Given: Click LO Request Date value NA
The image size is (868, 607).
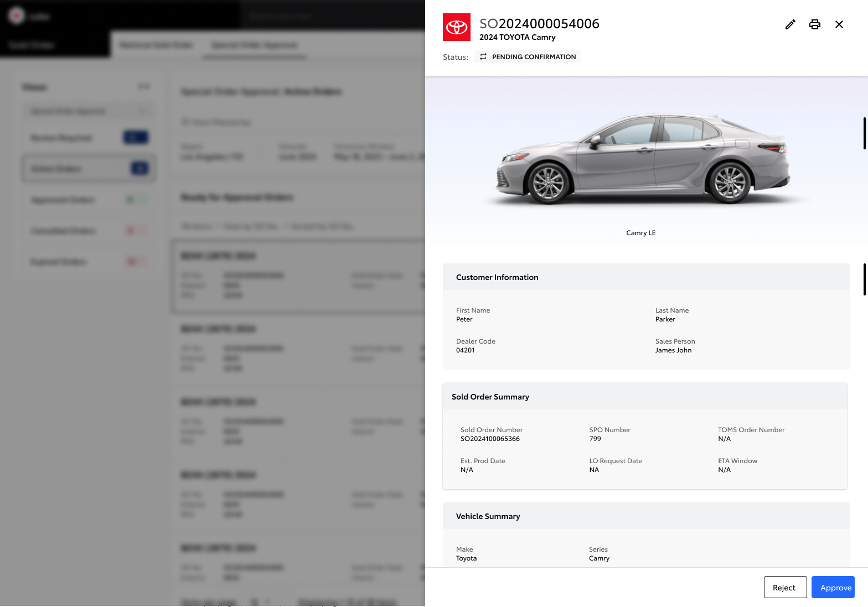Looking at the screenshot, I should tap(594, 470).
